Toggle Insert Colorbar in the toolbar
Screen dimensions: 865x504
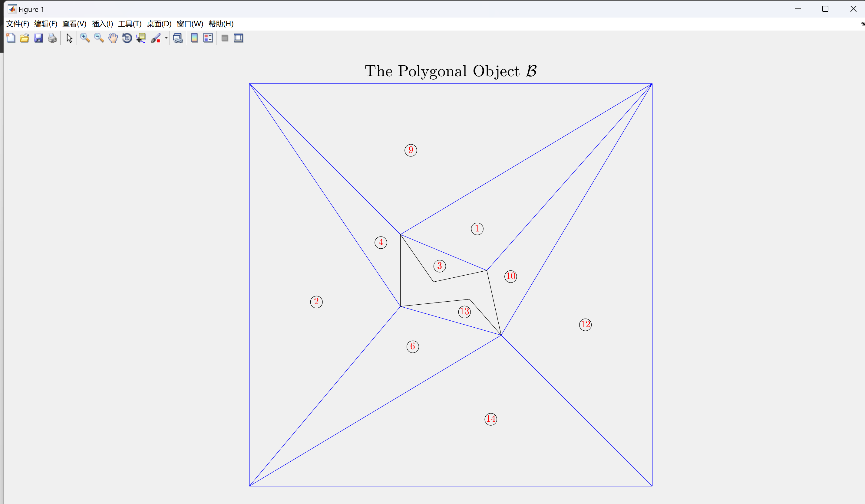click(194, 38)
